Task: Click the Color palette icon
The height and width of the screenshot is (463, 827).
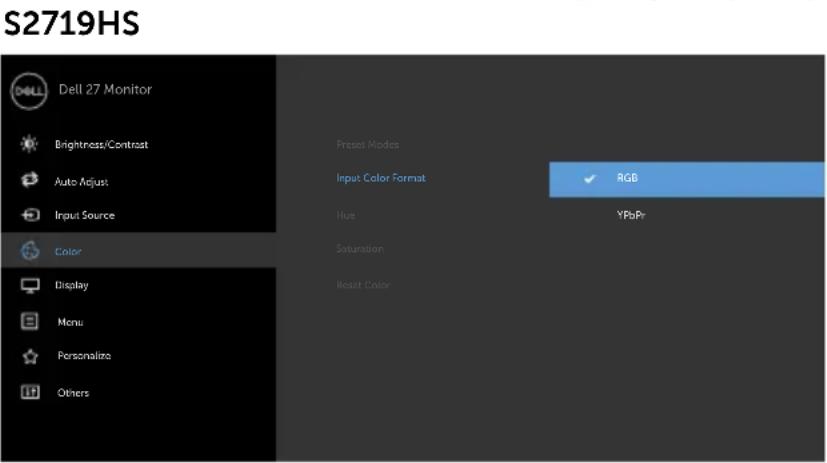Action: tap(30, 250)
